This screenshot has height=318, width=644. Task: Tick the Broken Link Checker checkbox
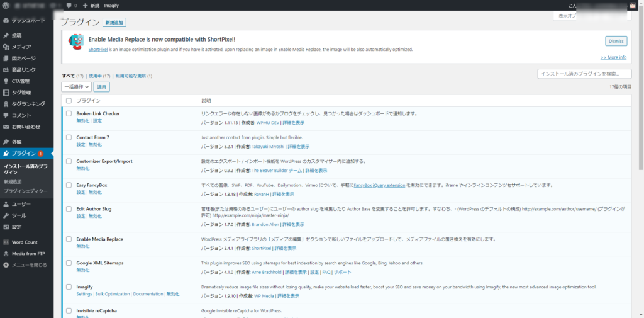click(69, 114)
